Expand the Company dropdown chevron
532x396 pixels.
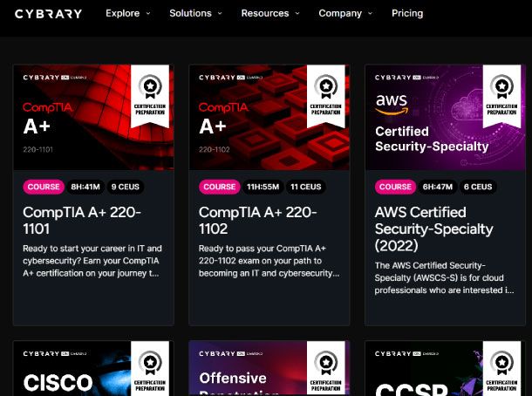(370, 14)
